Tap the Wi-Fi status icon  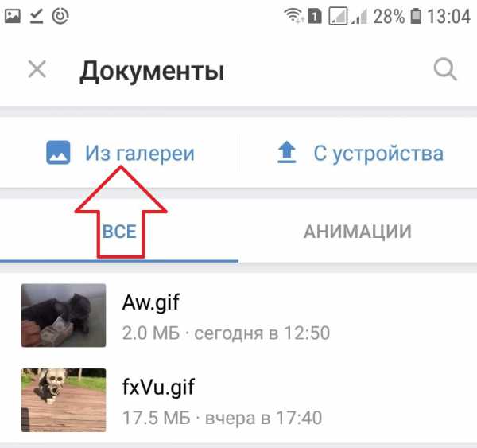click(293, 15)
